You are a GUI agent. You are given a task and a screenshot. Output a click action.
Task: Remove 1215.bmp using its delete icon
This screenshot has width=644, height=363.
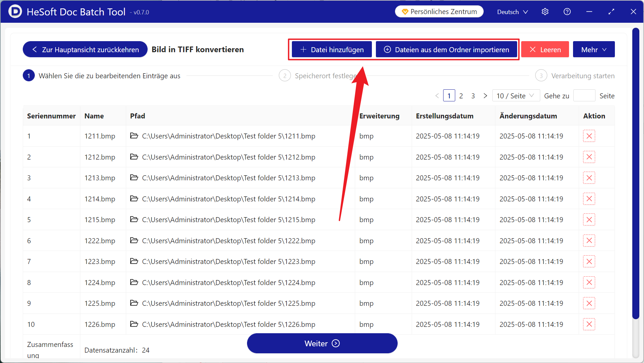click(589, 220)
